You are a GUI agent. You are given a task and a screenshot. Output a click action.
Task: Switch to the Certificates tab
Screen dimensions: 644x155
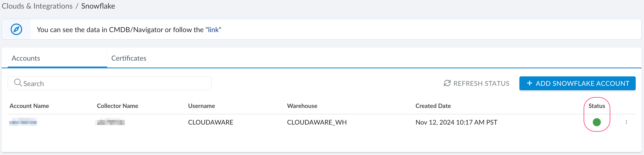(129, 58)
